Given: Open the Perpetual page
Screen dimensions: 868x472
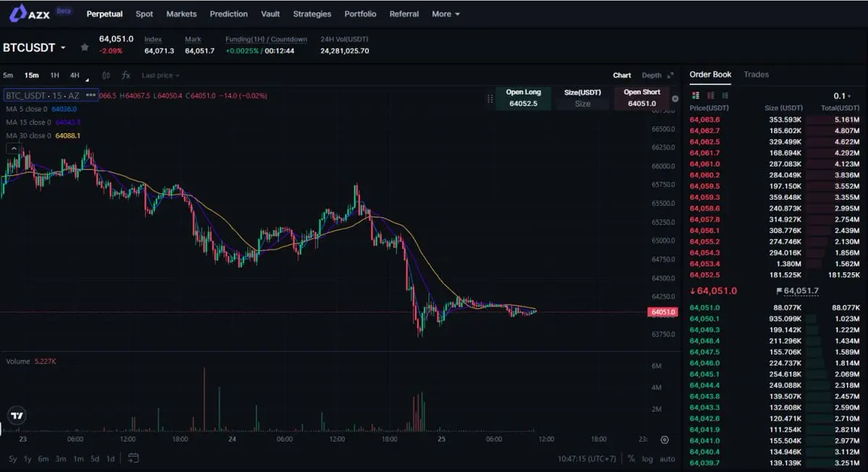Looking at the screenshot, I should point(104,14).
